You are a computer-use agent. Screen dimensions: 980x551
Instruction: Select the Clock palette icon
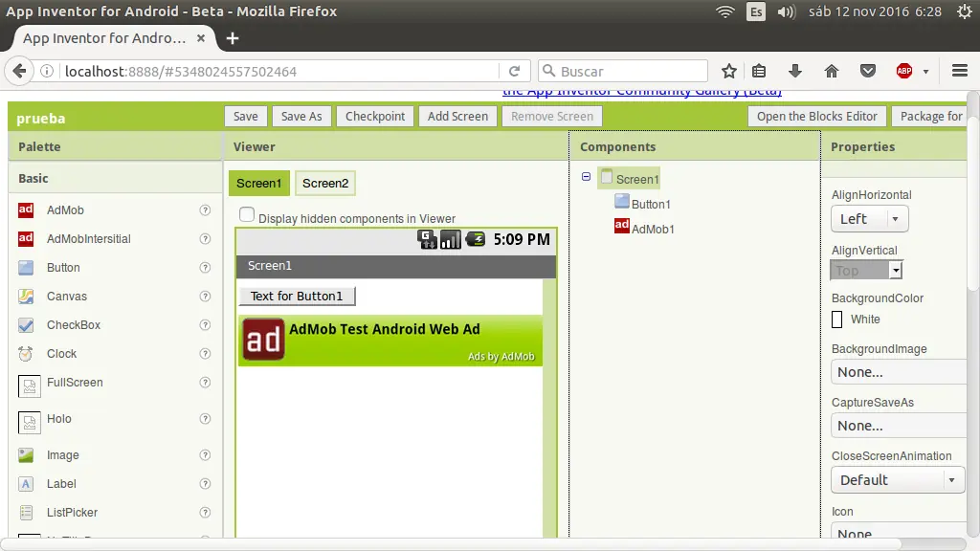(x=26, y=354)
